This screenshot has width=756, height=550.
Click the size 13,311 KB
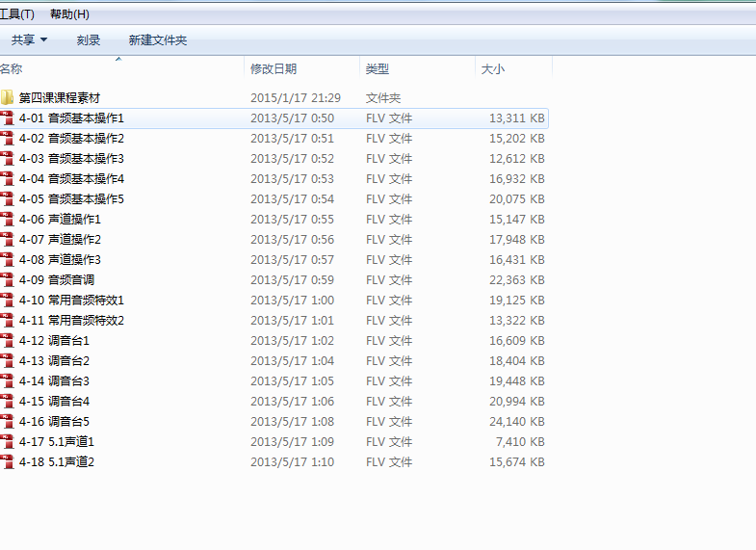[x=517, y=118]
